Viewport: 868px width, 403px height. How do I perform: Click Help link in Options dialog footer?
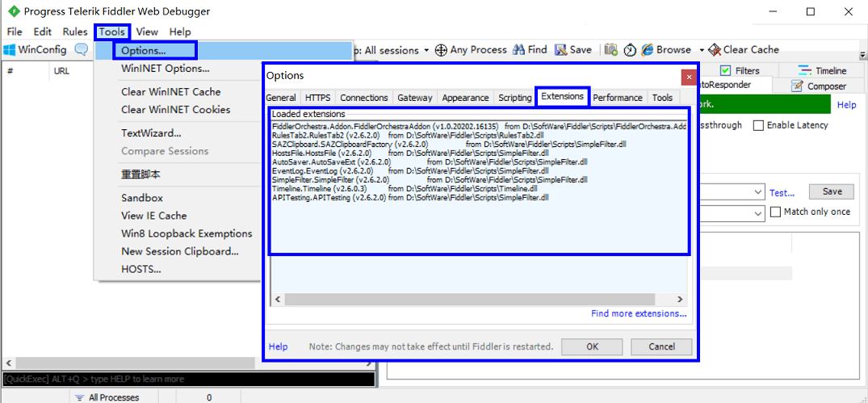point(279,346)
